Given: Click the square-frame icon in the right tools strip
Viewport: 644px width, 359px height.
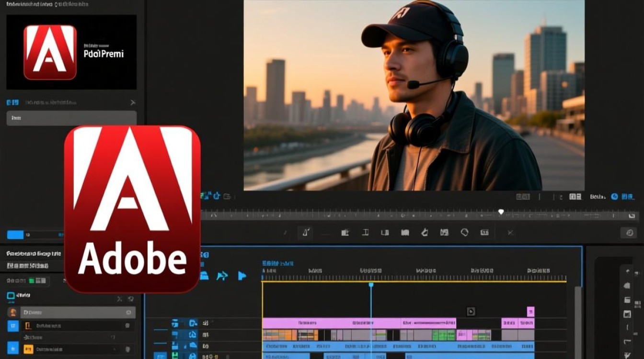Looking at the screenshot, I should coord(627,314).
